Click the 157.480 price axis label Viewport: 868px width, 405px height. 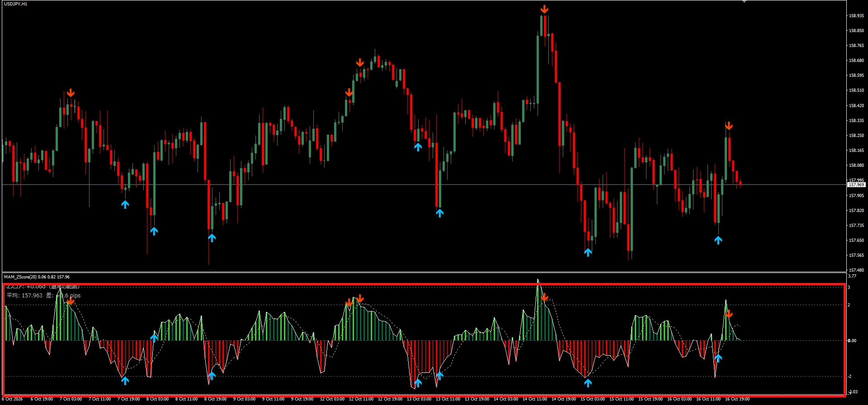click(857, 270)
